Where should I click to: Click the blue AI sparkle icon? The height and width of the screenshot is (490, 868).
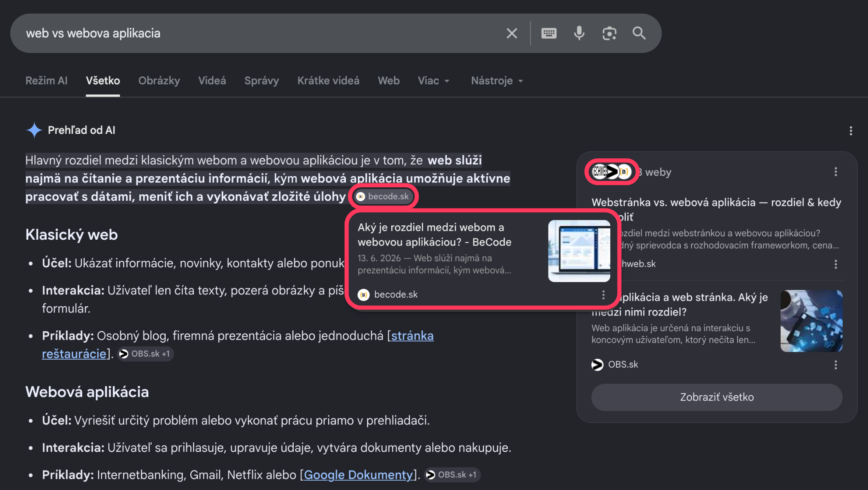[34, 130]
